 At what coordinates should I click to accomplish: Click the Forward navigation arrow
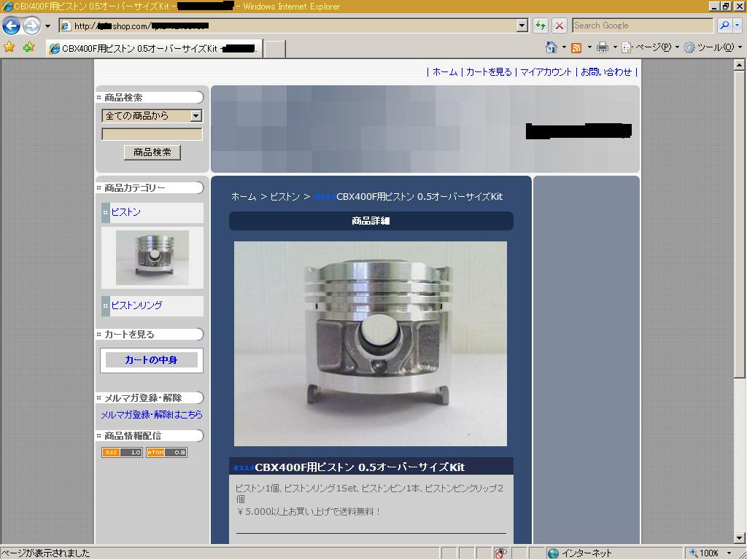pyautogui.click(x=32, y=26)
